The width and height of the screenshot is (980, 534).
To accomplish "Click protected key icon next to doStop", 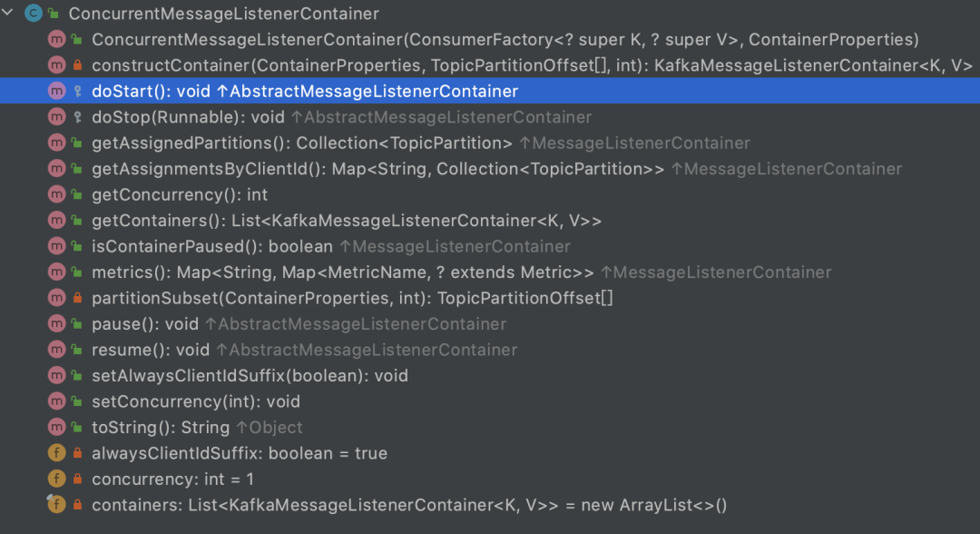I will point(77,117).
